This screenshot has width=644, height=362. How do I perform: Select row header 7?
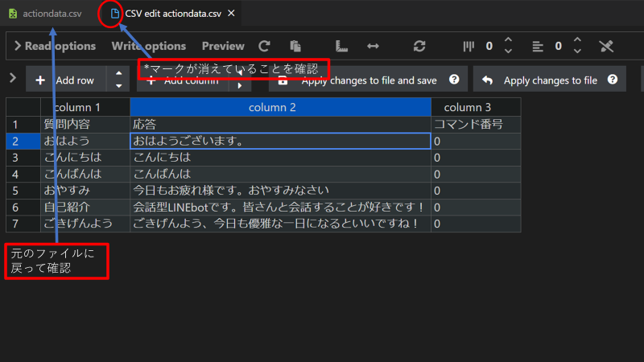click(23, 224)
